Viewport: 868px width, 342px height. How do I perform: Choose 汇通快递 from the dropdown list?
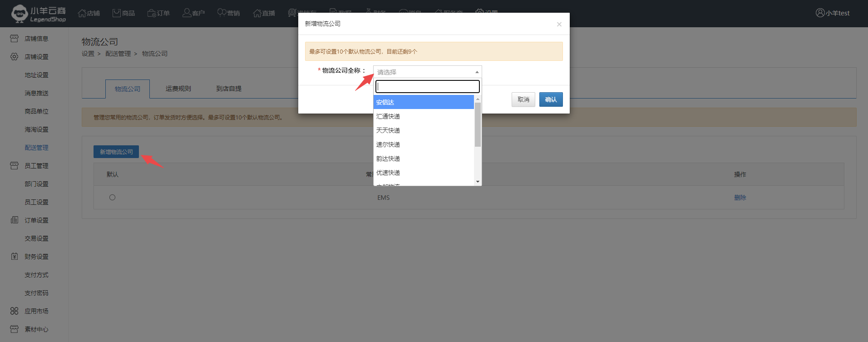pyautogui.click(x=388, y=117)
